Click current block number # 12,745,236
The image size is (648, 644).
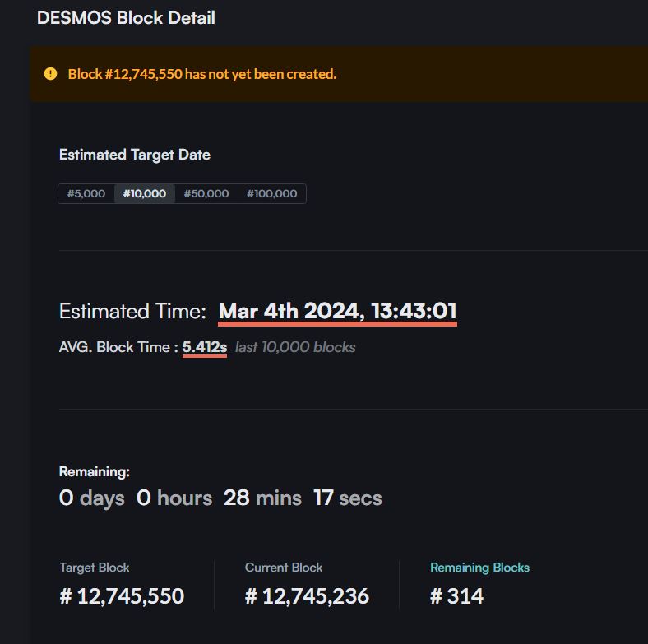[x=307, y=596]
